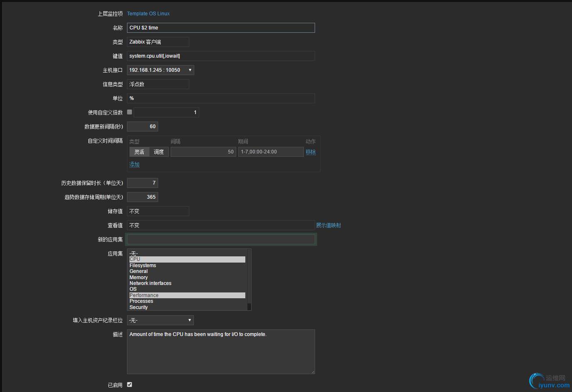Toggle the 使用自定义倍数 checkbox
Screen dimensions: 572x392
(130, 112)
